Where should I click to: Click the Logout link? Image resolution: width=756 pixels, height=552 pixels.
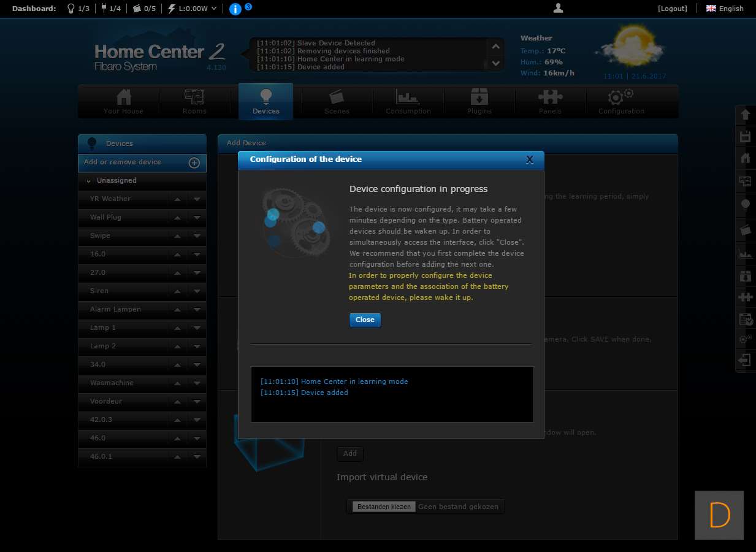[x=673, y=9]
